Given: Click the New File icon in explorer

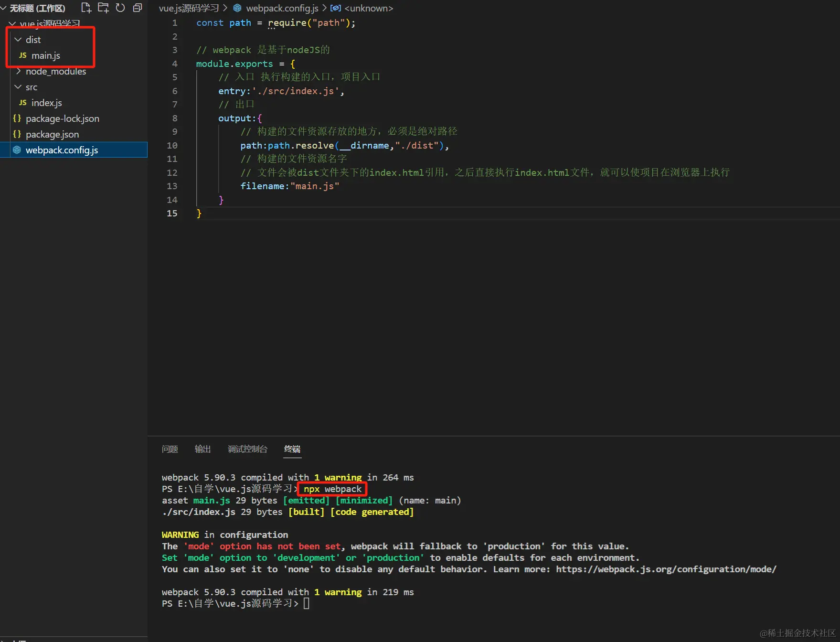Looking at the screenshot, I should (x=86, y=8).
